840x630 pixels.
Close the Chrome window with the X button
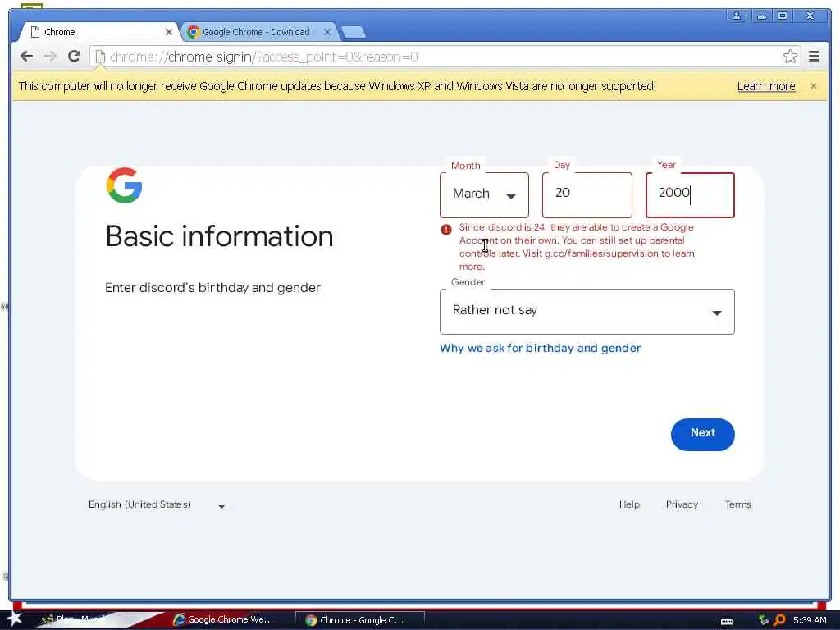[810, 16]
